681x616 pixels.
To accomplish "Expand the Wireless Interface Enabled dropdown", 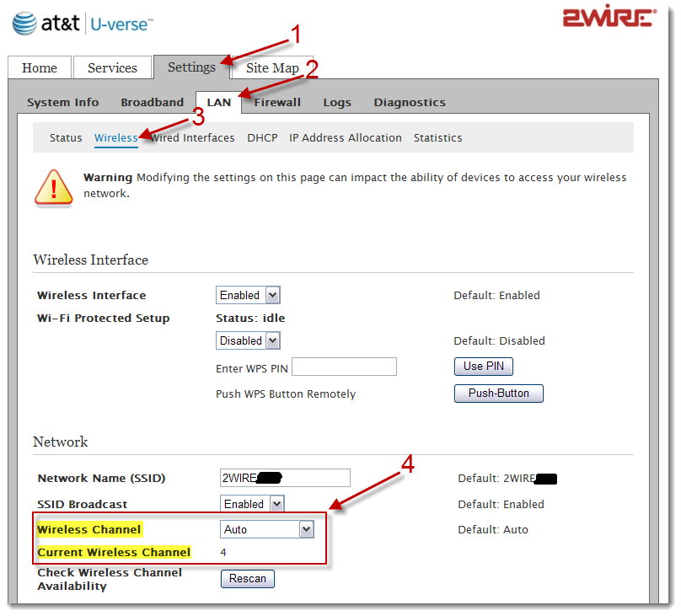I will [249, 296].
